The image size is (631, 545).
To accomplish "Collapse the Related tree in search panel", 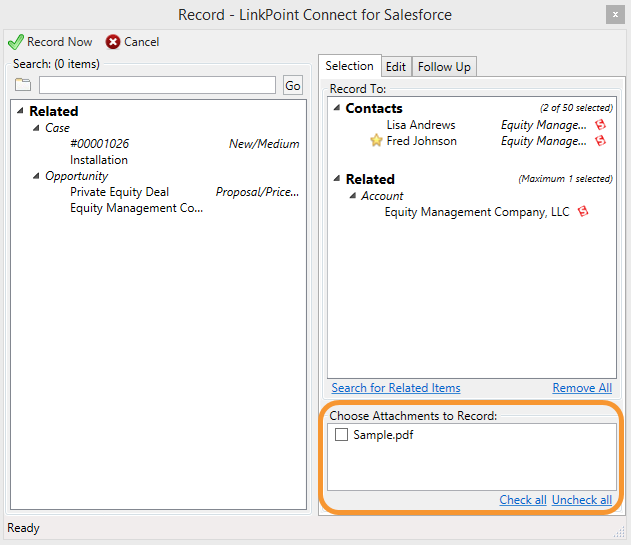I will point(20,111).
